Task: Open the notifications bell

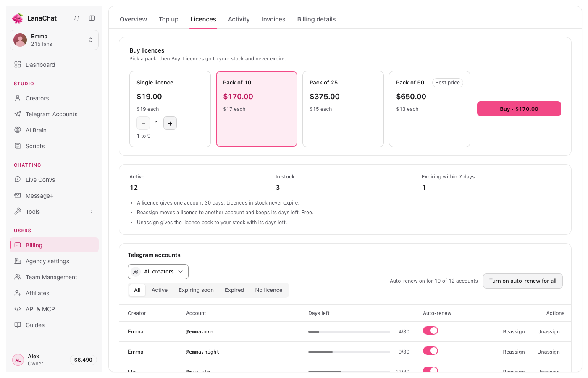Action: click(x=77, y=18)
